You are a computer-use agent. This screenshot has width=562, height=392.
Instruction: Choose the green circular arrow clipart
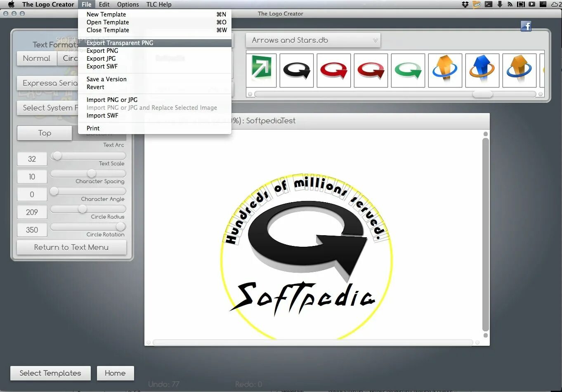[408, 71]
